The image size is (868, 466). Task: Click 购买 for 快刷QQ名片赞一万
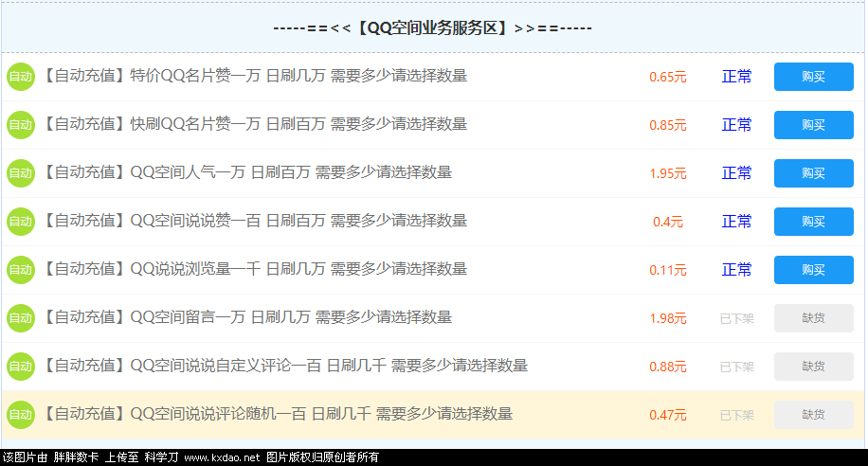click(813, 124)
